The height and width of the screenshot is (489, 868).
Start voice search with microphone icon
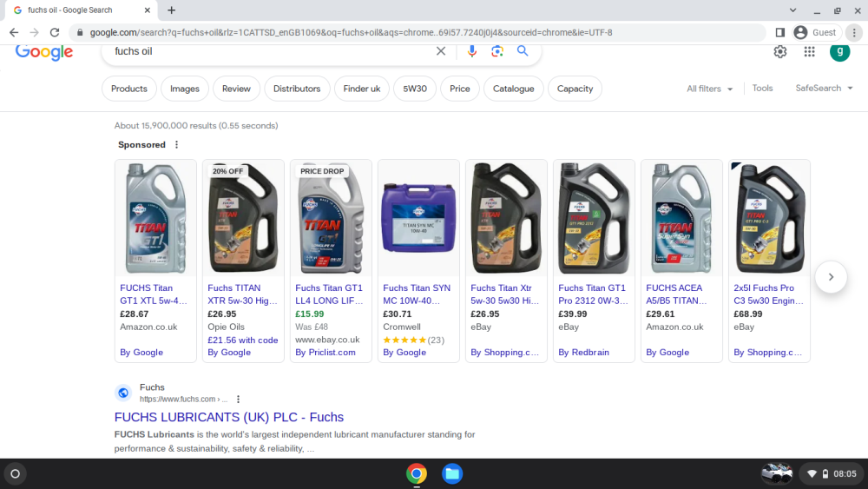point(471,51)
